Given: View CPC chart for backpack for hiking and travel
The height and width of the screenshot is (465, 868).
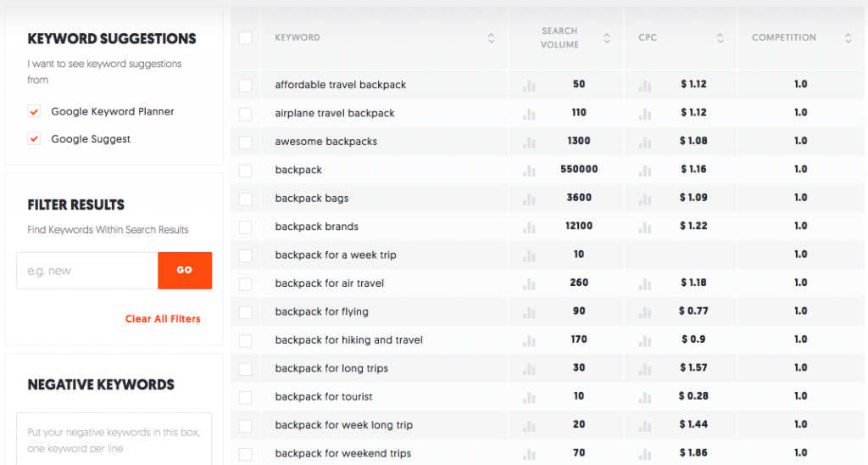Looking at the screenshot, I should tap(645, 340).
